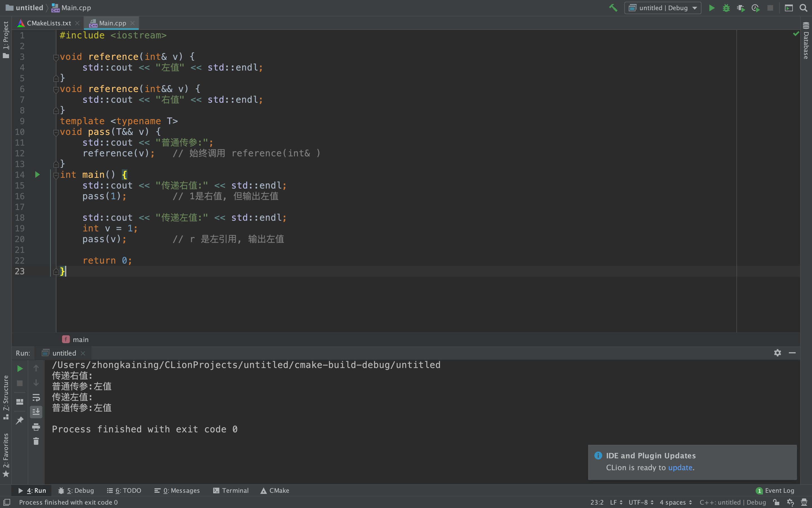Open the Database side panel

(806, 41)
